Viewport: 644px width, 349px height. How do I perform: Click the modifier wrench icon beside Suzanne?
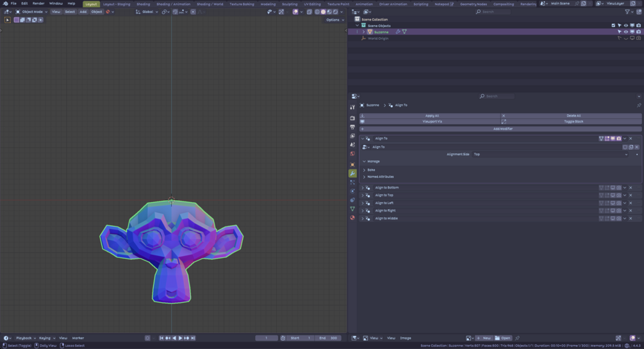[x=397, y=31]
